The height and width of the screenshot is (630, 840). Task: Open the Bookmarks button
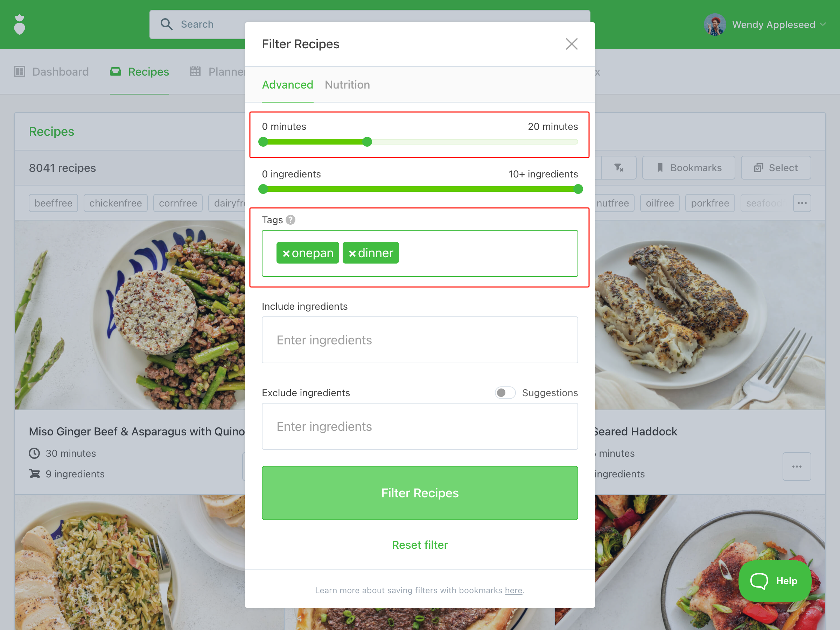[688, 168]
